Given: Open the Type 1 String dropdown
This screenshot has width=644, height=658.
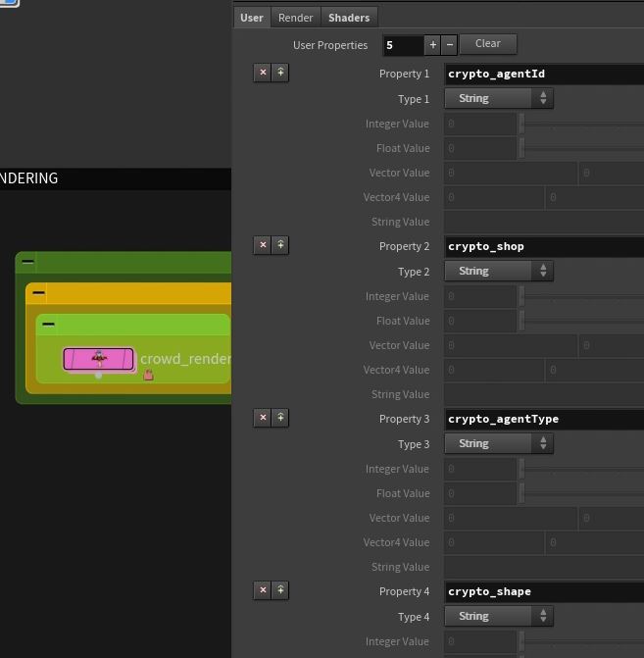Looking at the screenshot, I should click(499, 98).
